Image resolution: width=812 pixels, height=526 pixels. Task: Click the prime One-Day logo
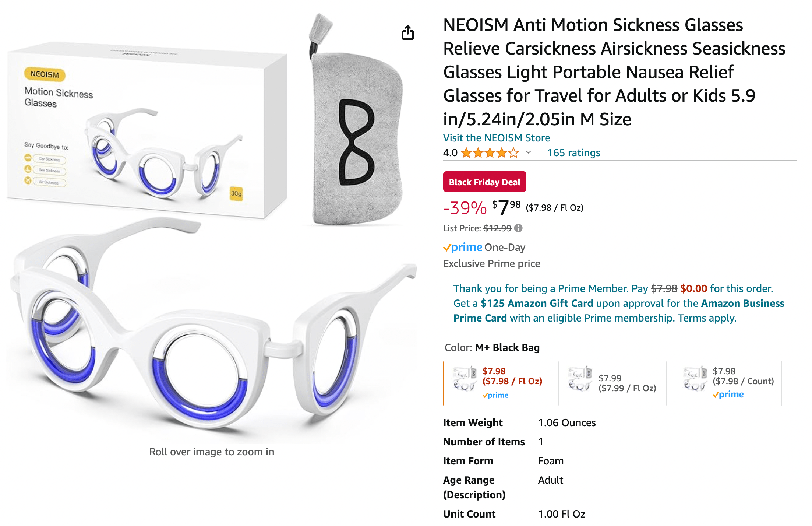[463, 247]
